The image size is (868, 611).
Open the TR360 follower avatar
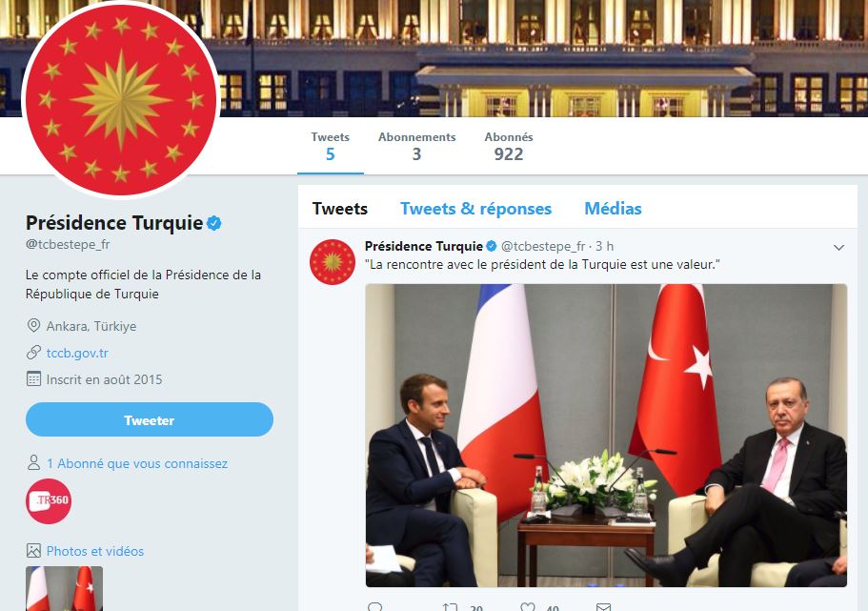[49, 500]
